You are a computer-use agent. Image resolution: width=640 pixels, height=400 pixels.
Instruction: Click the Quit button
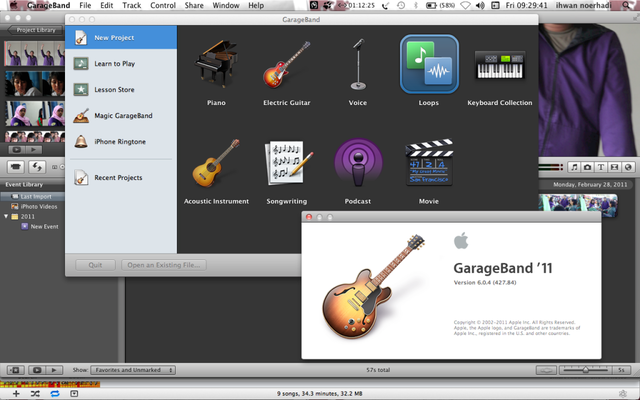(x=95, y=265)
